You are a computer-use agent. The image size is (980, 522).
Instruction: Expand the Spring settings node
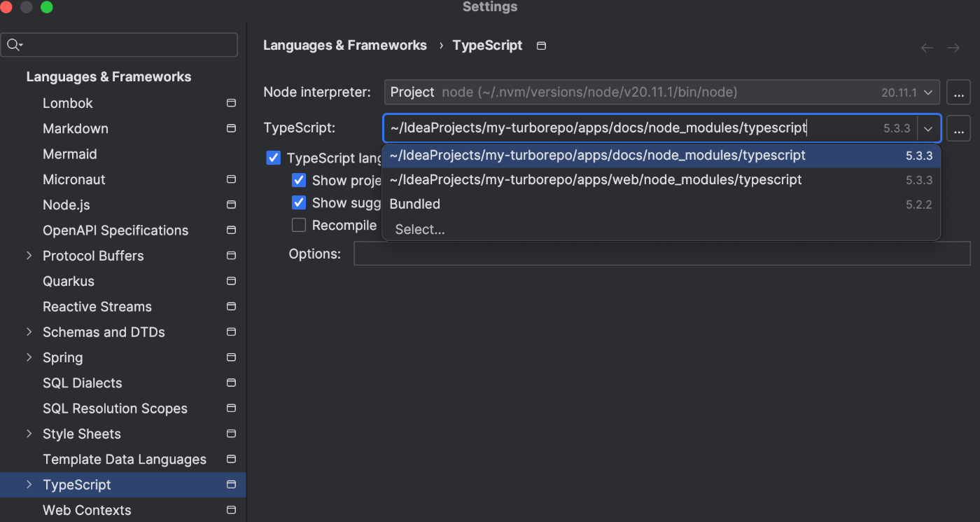point(29,357)
